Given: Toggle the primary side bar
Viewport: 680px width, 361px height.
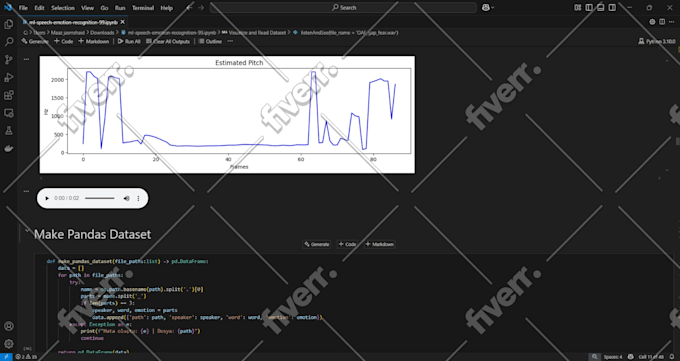Looking at the screenshot, I should coord(589,8).
